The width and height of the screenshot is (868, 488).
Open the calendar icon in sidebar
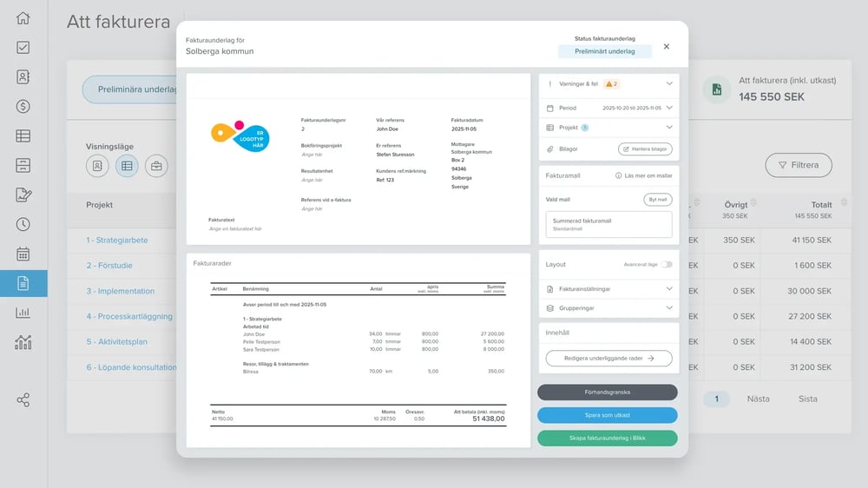click(x=23, y=254)
